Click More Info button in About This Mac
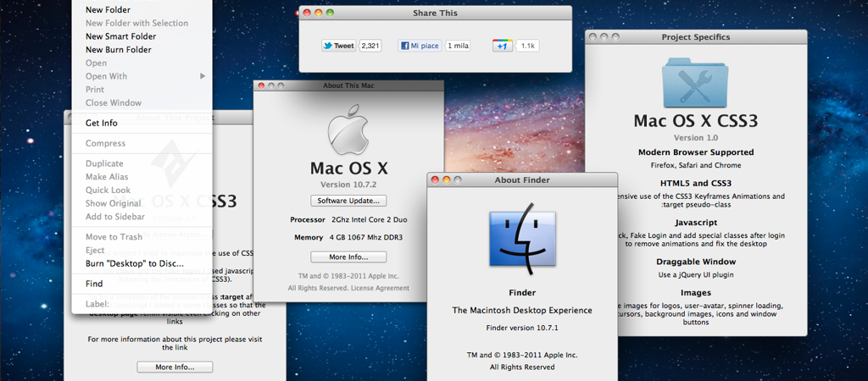Image resolution: width=868 pixels, height=381 pixels. tap(348, 257)
